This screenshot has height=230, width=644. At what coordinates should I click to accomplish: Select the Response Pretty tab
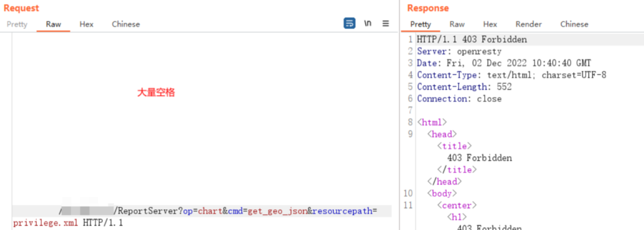[420, 24]
